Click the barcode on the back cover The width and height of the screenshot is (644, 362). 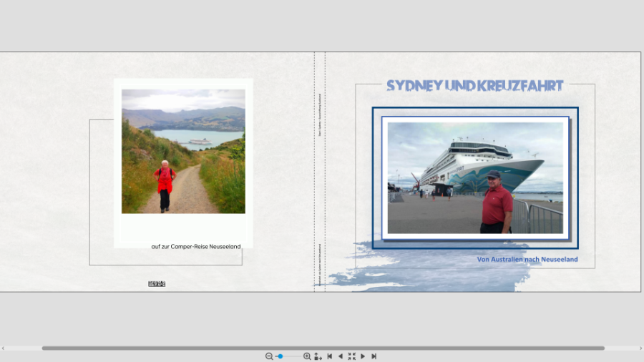pyautogui.click(x=157, y=284)
